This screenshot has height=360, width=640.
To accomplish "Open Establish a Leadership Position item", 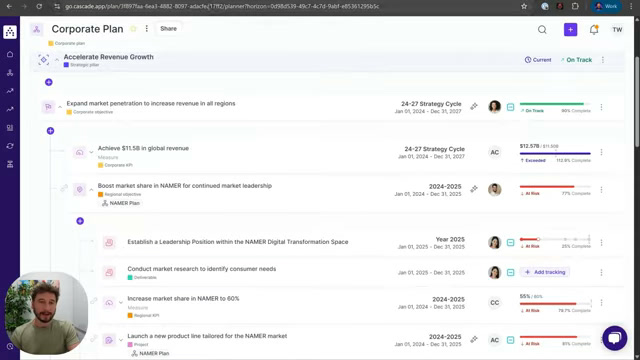I will point(238,242).
